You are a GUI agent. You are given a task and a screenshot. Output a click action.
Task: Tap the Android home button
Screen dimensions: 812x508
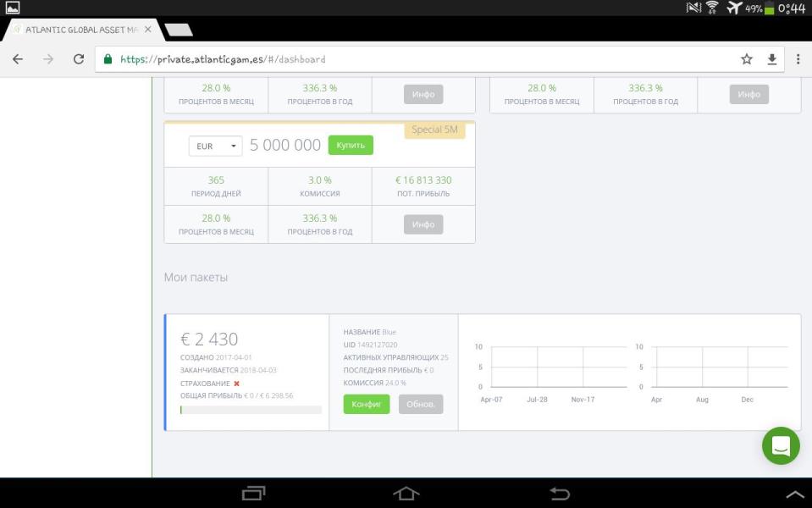point(406,493)
